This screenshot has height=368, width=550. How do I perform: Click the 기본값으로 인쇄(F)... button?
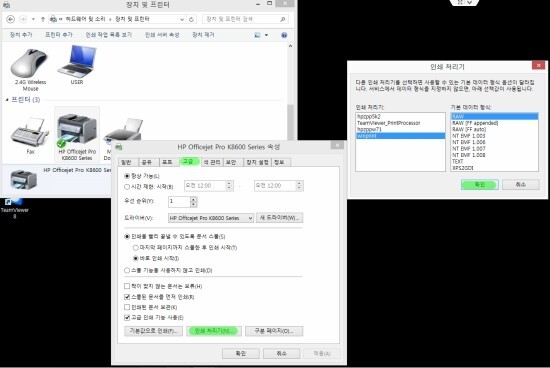[x=154, y=331]
